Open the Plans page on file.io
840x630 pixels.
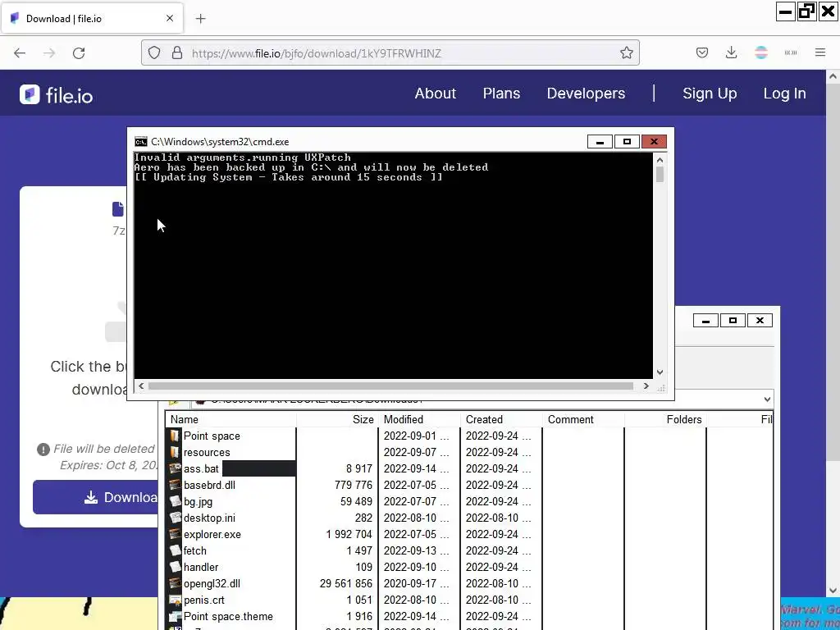coord(501,94)
